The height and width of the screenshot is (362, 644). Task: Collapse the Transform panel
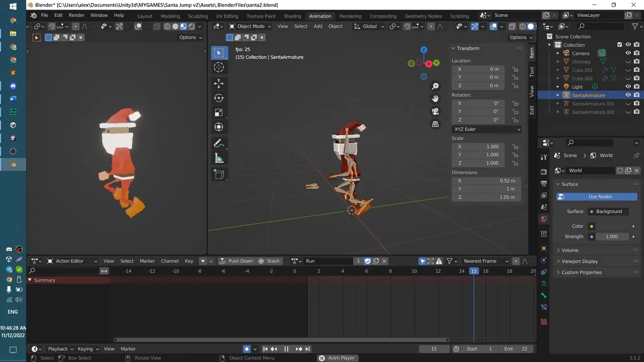click(468, 48)
